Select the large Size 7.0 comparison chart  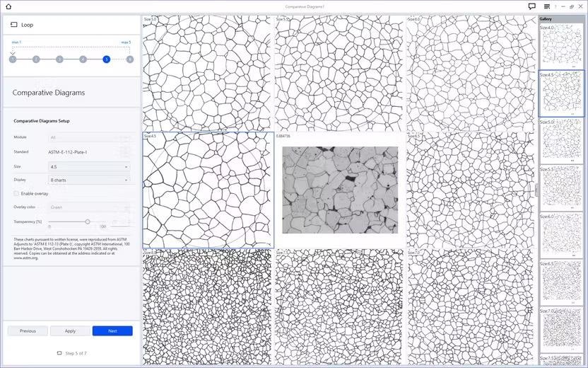[471, 307]
